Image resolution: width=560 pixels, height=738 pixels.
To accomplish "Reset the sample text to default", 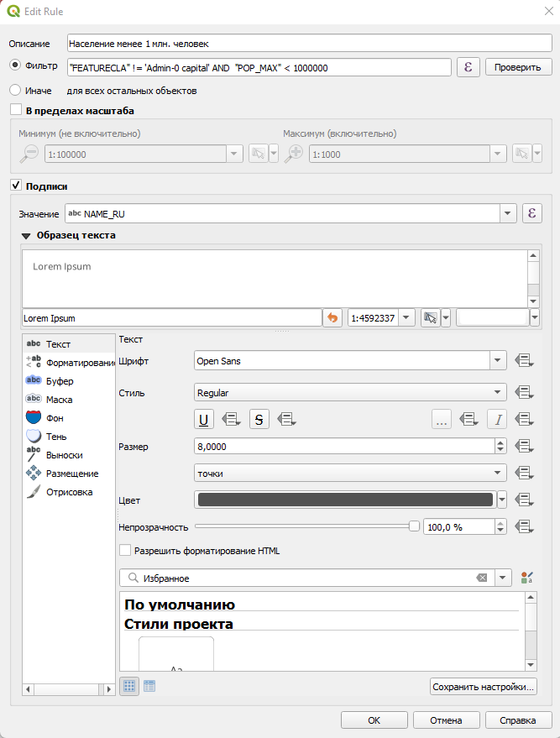I will point(332,317).
